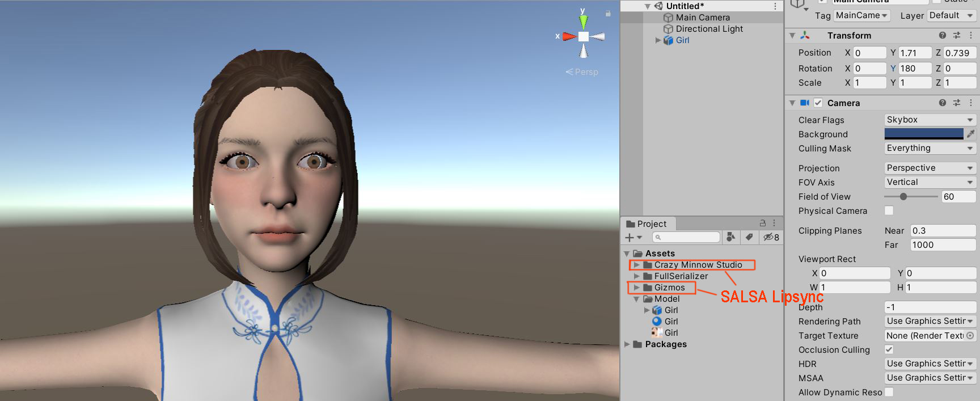Lock the Project panel with the padlock icon
This screenshot has height=401, width=980.
(762, 223)
